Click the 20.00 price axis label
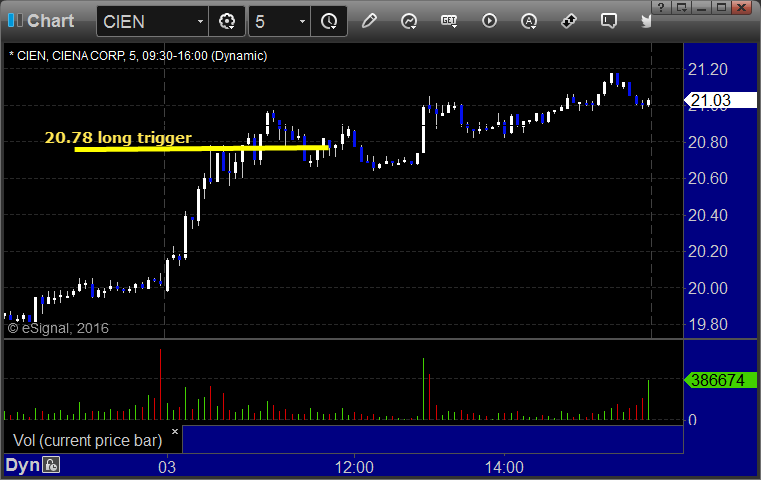The width and height of the screenshot is (761, 480). pyautogui.click(x=708, y=288)
